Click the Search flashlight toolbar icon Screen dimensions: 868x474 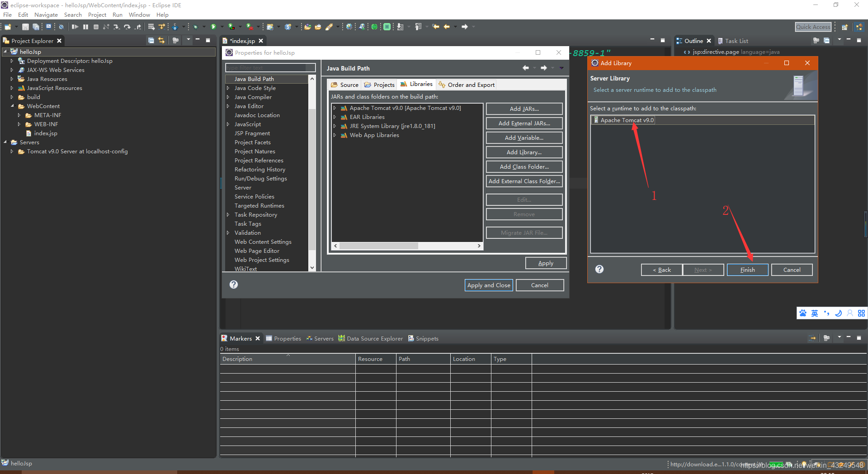pos(329,27)
